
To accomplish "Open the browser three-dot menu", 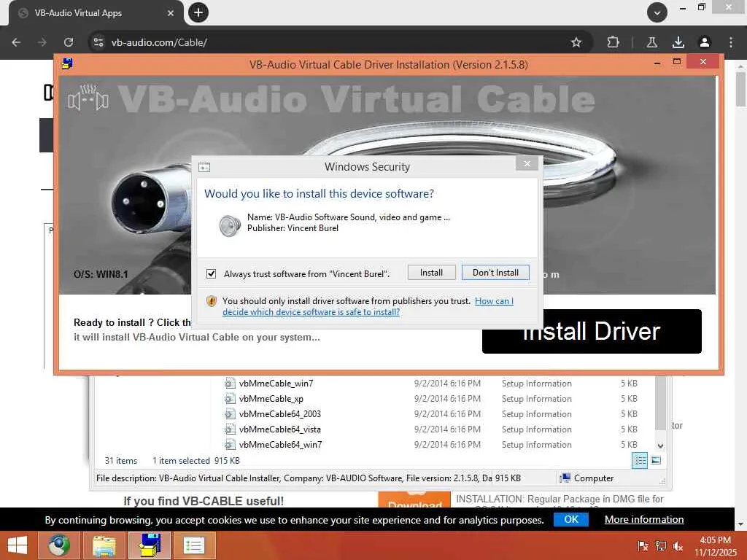I will (731, 42).
